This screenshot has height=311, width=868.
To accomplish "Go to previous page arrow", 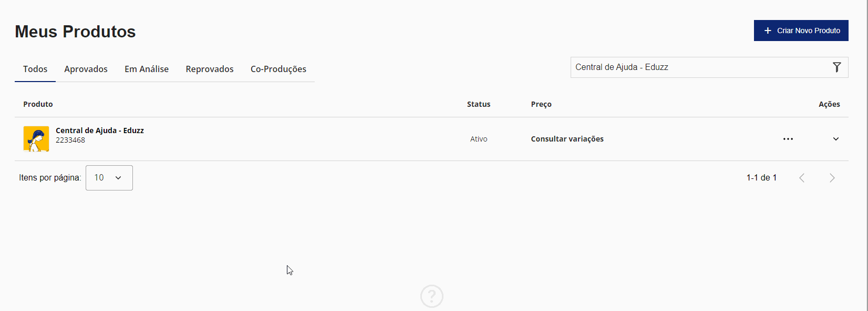I will [802, 178].
